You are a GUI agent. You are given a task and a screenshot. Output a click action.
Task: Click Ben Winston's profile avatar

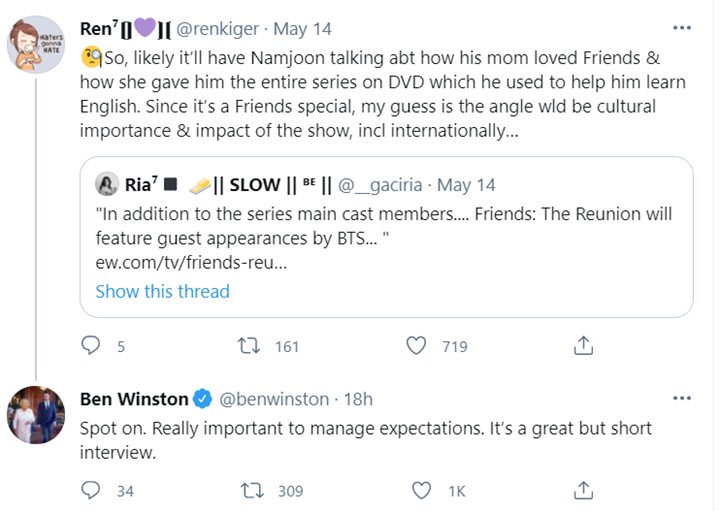37,412
